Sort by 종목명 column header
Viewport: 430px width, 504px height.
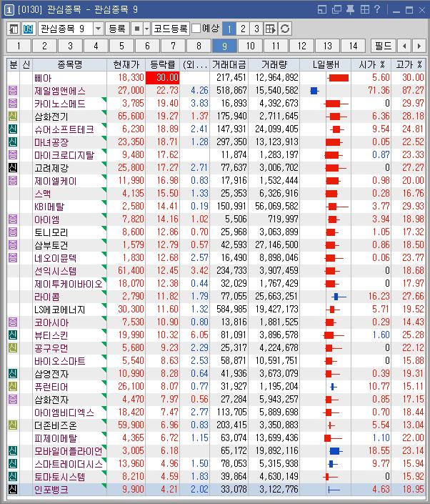coord(70,64)
